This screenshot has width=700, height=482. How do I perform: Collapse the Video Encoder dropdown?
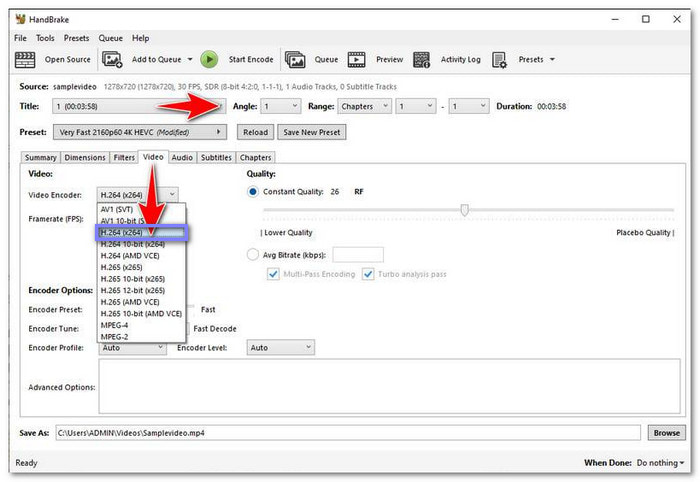pos(138,195)
